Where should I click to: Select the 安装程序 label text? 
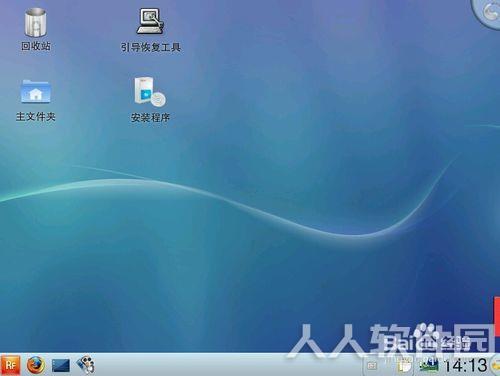click(x=150, y=117)
